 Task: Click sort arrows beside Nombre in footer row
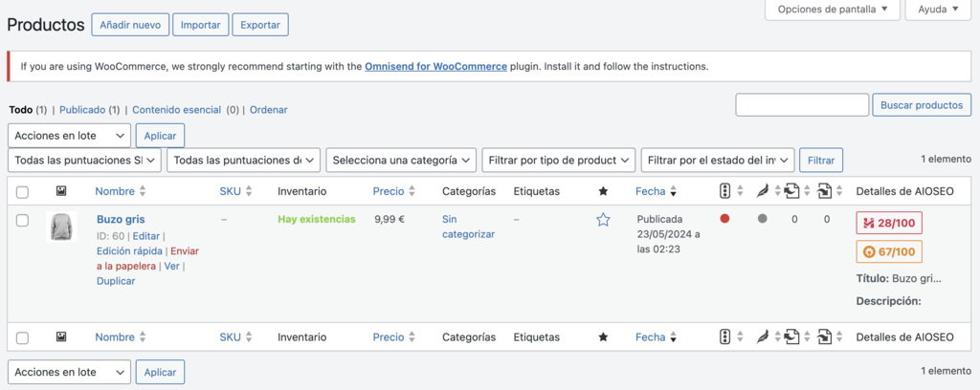point(143,337)
